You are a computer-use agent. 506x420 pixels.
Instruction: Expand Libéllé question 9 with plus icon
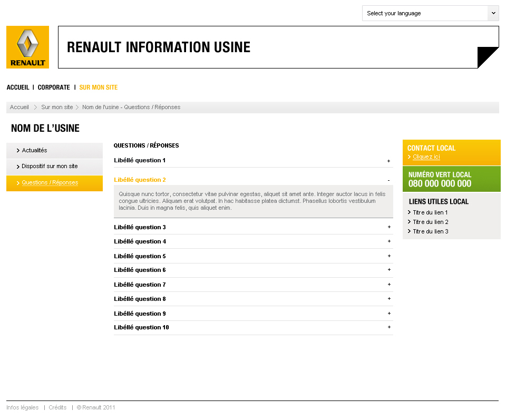tap(389, 313)
